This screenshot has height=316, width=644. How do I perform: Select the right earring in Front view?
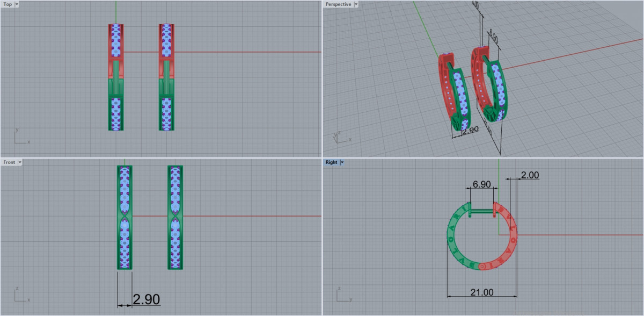(x=175, y=217)
